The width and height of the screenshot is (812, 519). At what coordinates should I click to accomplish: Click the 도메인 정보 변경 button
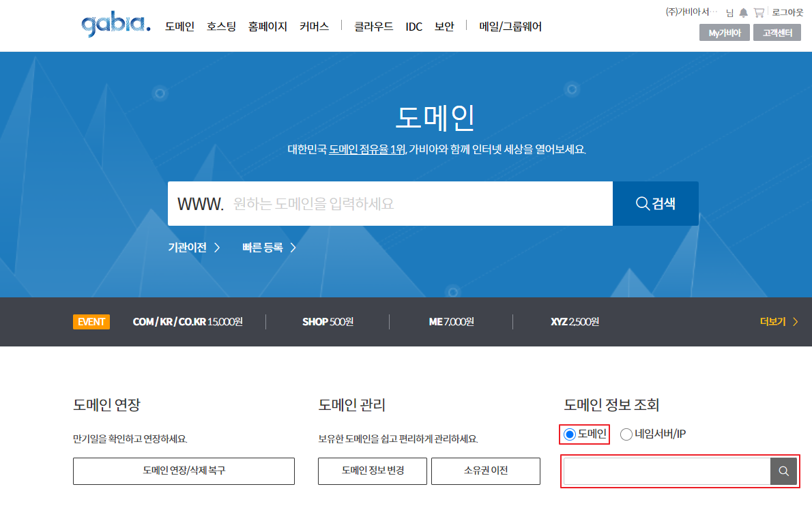(372, 471)
